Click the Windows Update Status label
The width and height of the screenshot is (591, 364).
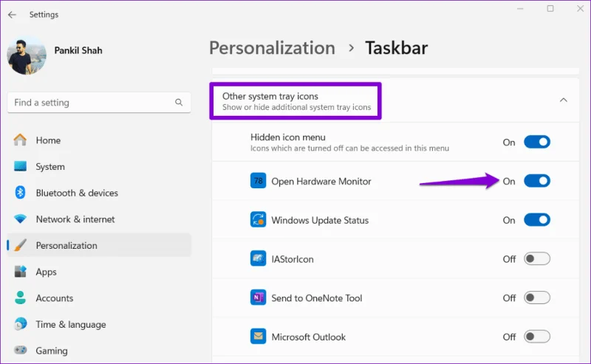320,220
